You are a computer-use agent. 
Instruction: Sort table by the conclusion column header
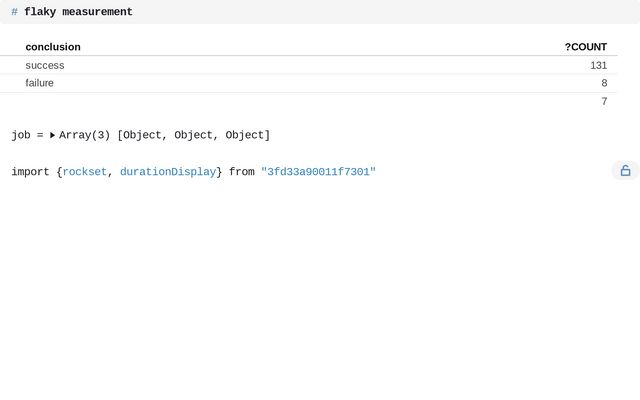(53, 47)
